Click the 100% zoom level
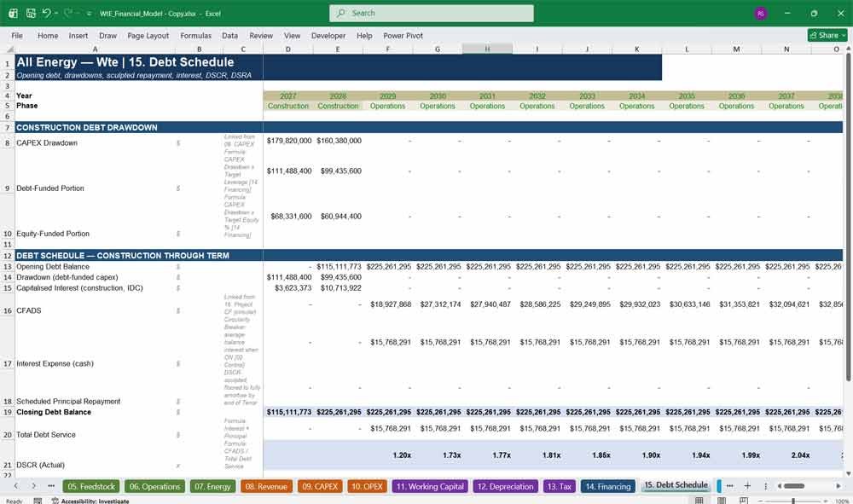 click(x=842, y=501)
